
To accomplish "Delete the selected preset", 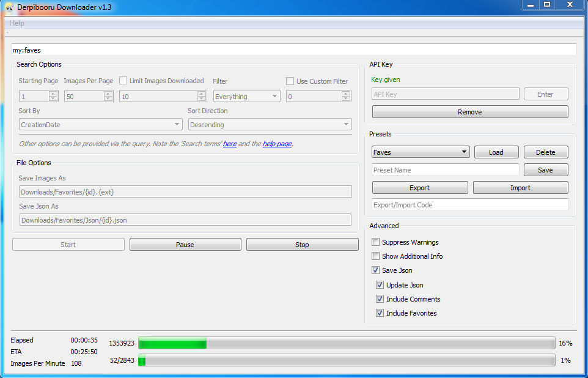I will (546, 152).
